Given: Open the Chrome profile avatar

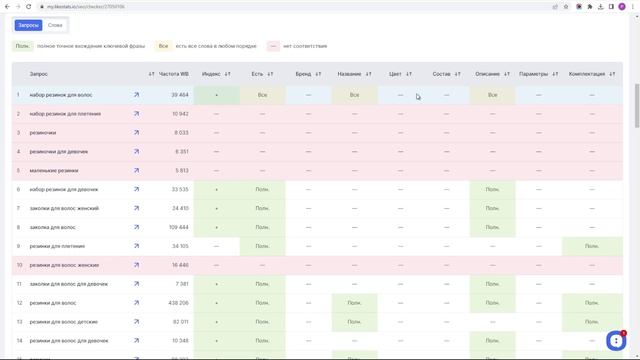Looking at the screenshot, I should pos(622,7).
